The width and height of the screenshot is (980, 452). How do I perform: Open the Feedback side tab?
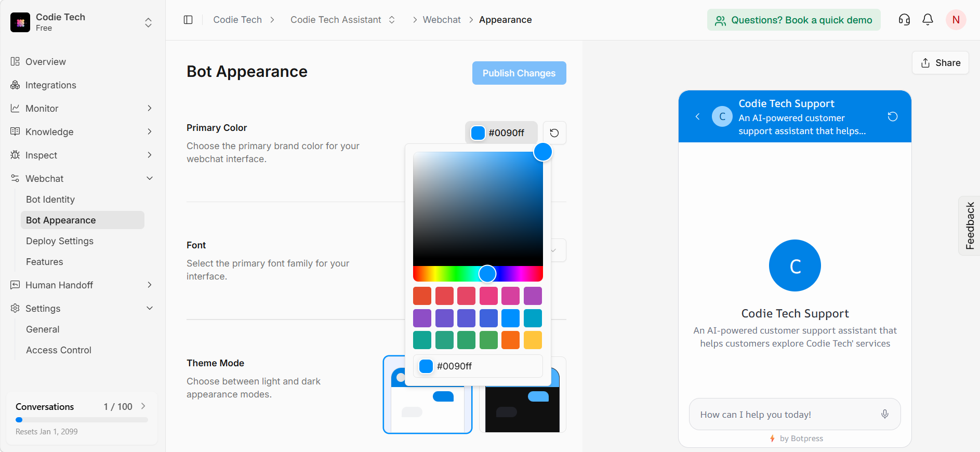pyautogui.click(x=970, y=225)
